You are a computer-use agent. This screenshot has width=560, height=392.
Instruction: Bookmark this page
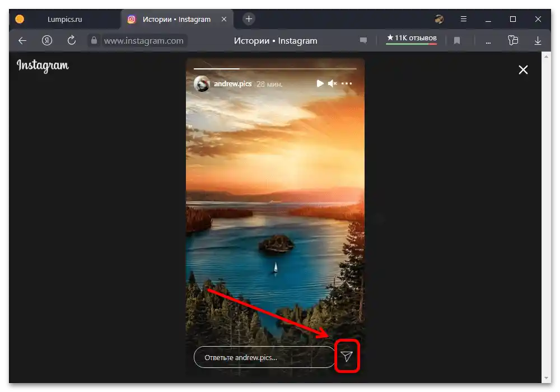[457, 41]
